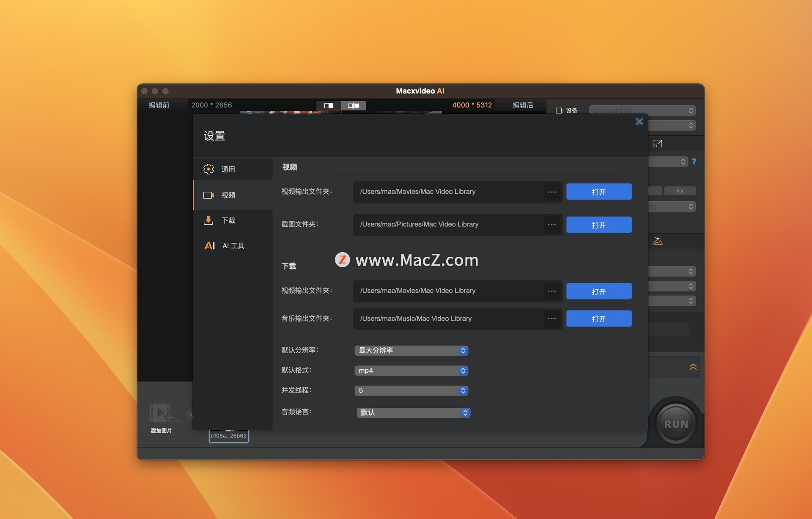Click the 4000 * 5312 output resolution text
Screen dimensions: 812x519
472,105
